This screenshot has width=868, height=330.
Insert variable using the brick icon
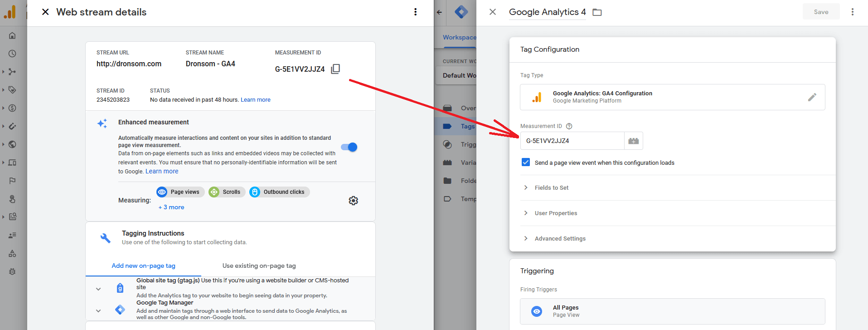(x=634, y=141)
